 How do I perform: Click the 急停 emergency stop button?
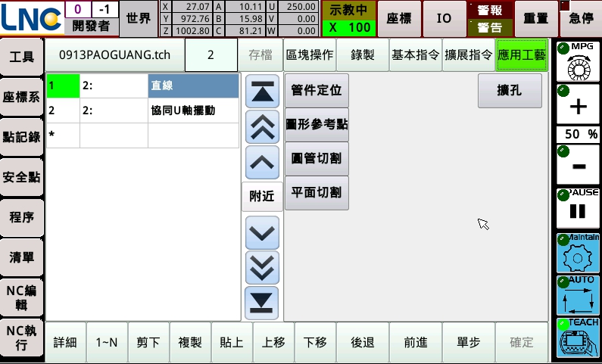click(x=581, y=18)
